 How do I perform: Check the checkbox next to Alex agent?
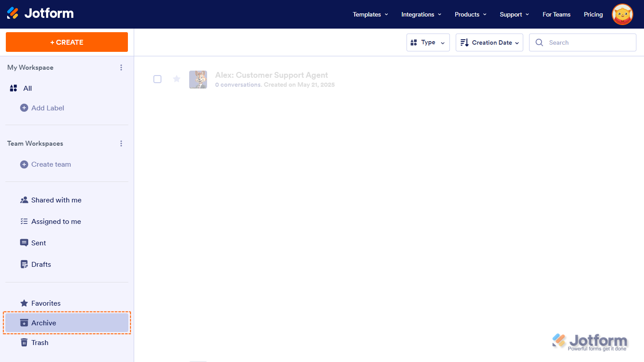coord(157,79)
